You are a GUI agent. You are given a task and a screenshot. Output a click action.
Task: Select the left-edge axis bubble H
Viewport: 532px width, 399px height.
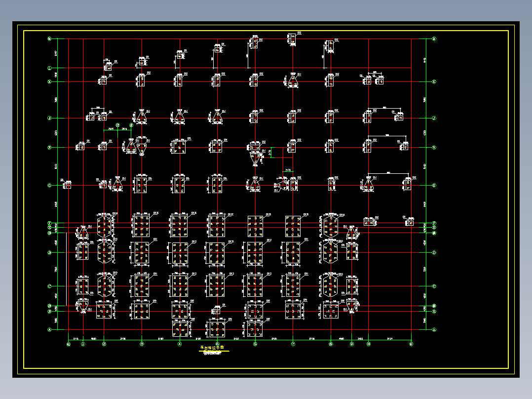tap(49, 147)
